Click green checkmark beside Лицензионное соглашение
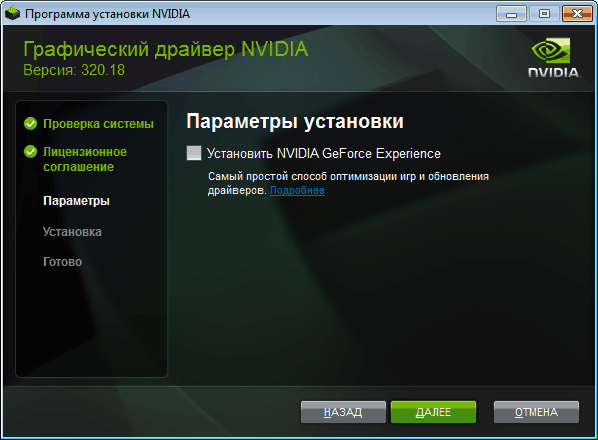Screen dimensions: 598x440 (31, 152)
